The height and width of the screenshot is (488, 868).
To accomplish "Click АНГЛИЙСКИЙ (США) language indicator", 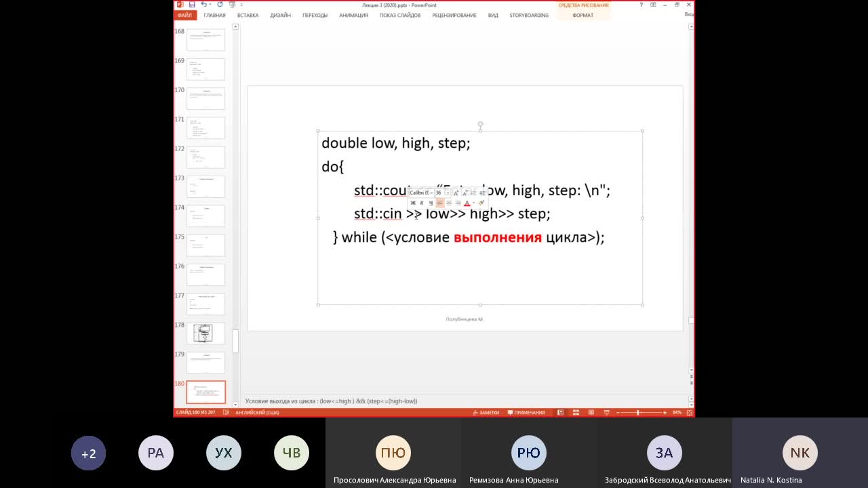I will (x=257, y=412).
